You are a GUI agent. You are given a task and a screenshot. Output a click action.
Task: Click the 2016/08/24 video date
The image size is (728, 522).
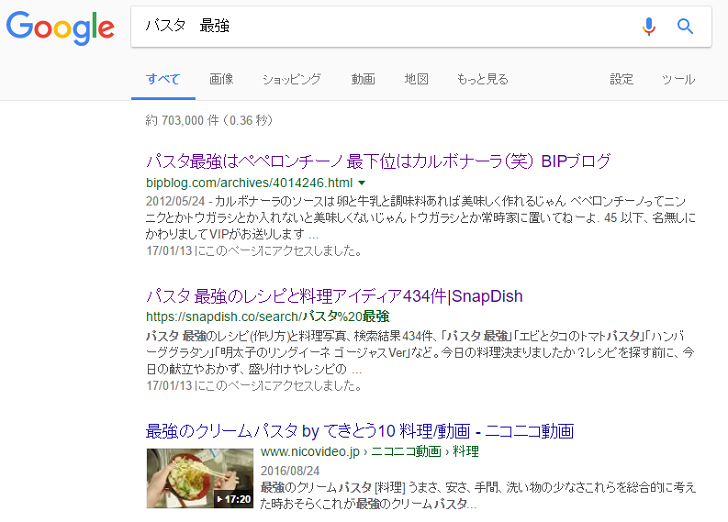tap(290, 470)
